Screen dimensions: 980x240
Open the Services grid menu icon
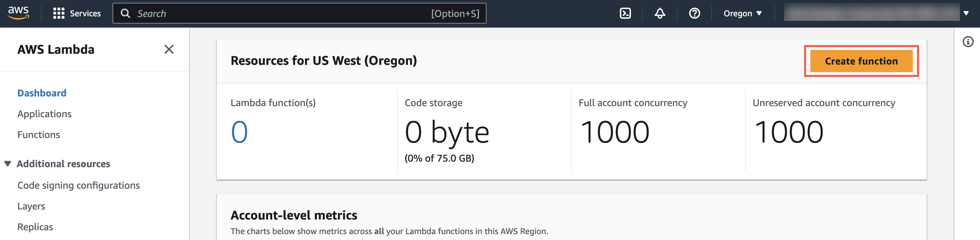point(59,14)
